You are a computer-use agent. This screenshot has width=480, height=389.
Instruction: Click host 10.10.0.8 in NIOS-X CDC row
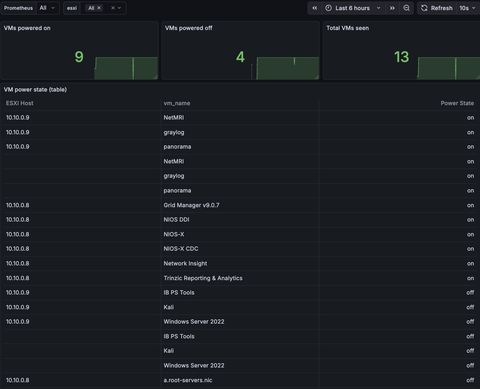click(x=18, y=249)
